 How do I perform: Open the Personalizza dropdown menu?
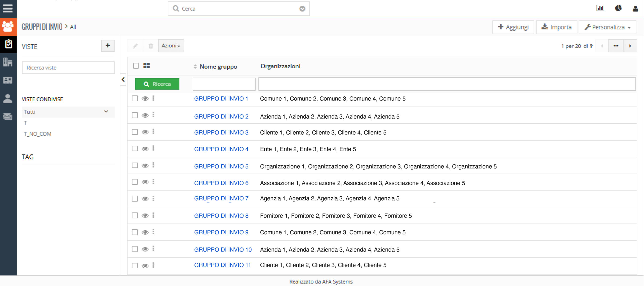click(607, 27)
